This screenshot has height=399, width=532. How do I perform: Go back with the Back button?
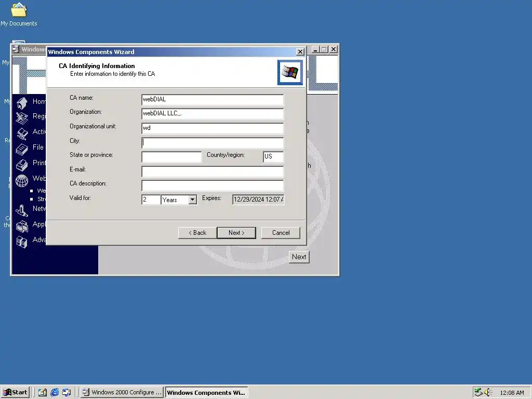coord(197,233)
